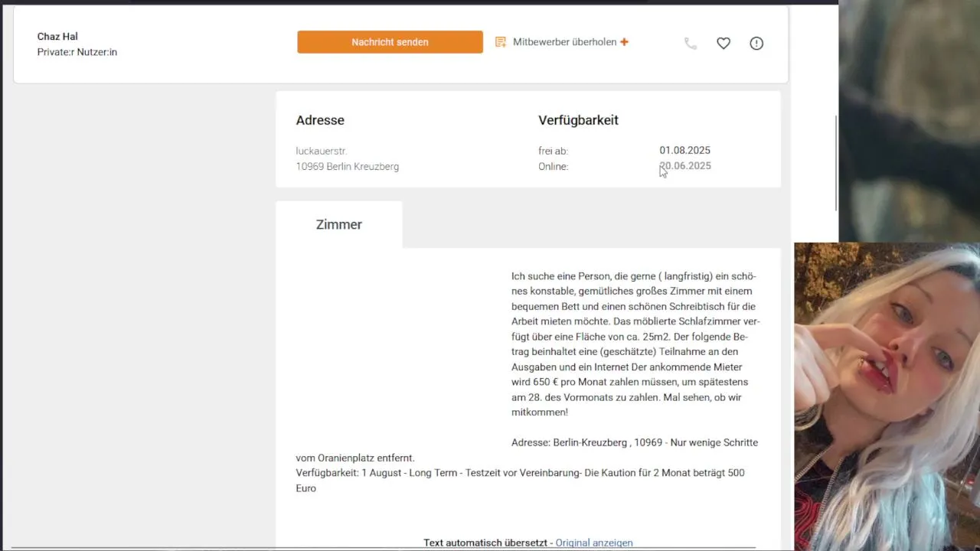Click the Text automatisch übersetzt notice
The width and height of the screenshot is (980, 551).
(x=486, y=543)
